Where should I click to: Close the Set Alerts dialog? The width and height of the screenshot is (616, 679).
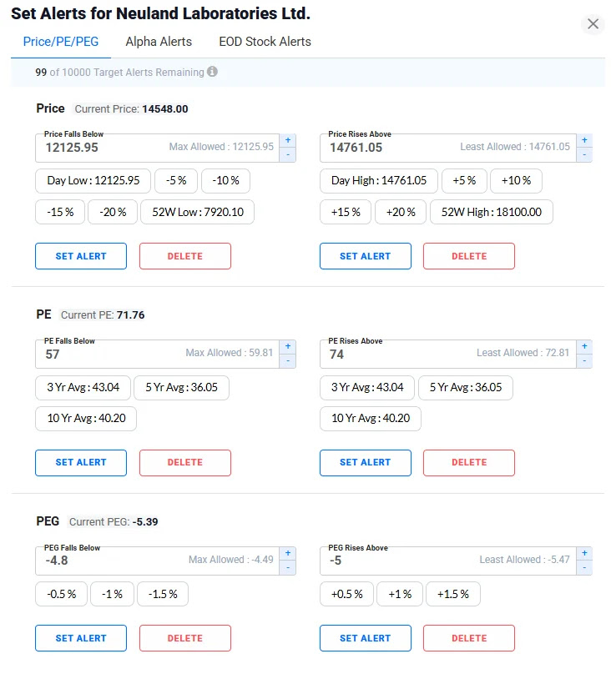coord(593,24)
